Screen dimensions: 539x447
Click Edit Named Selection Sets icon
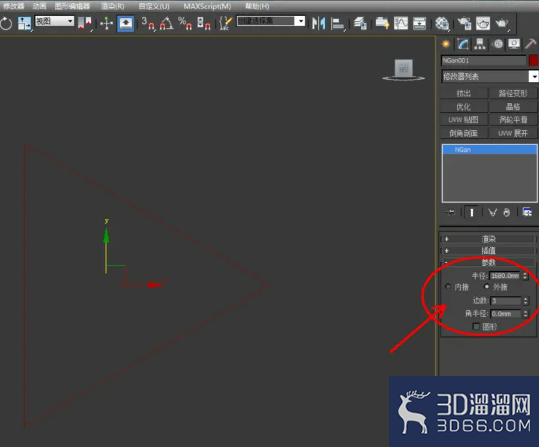[226, 23]
